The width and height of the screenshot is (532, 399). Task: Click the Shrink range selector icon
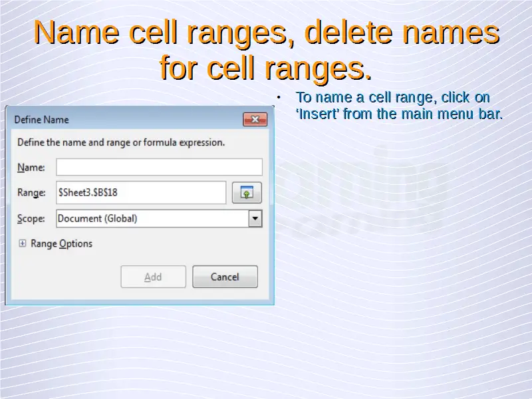coord(246,193)
